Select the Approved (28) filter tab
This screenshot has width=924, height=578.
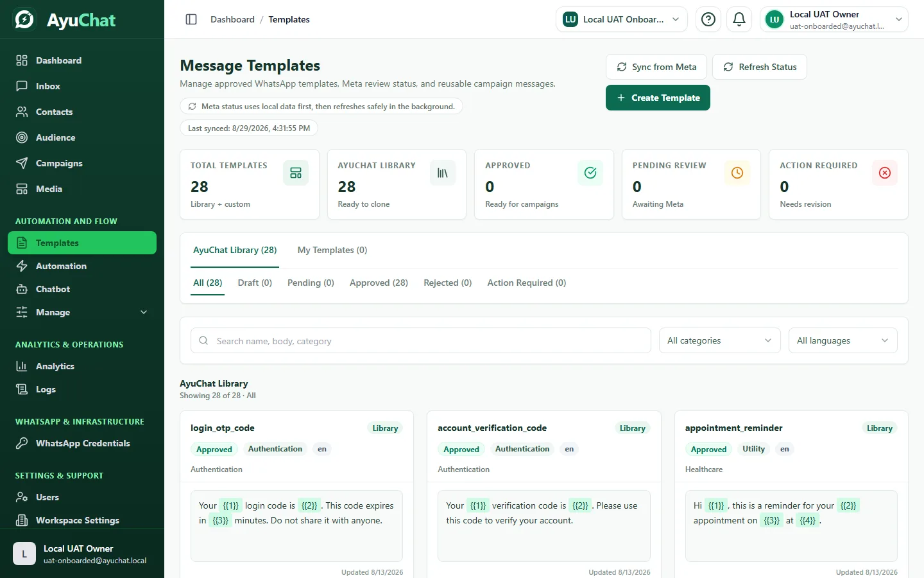(379, 283)
